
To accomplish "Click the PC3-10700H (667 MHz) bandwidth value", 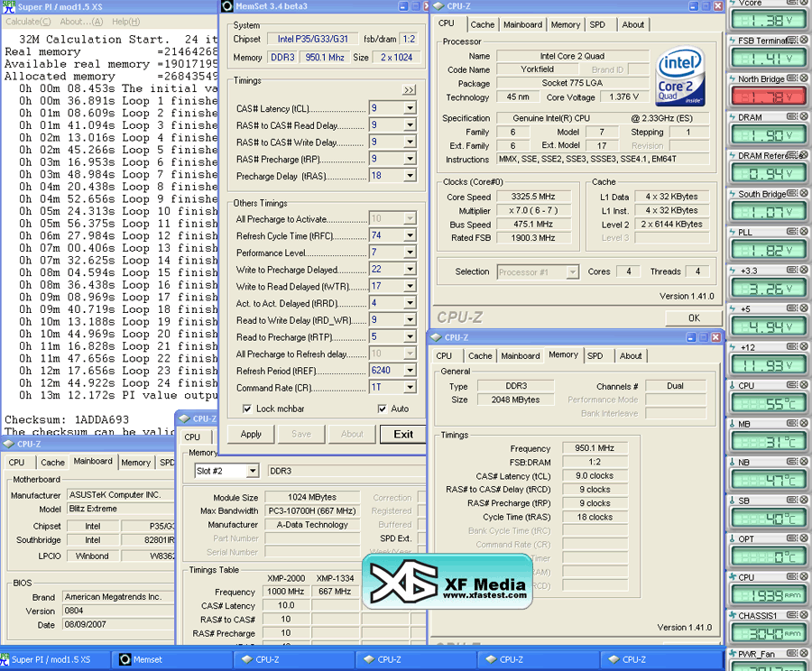I will pyautogui.click(x=312, y=511).
